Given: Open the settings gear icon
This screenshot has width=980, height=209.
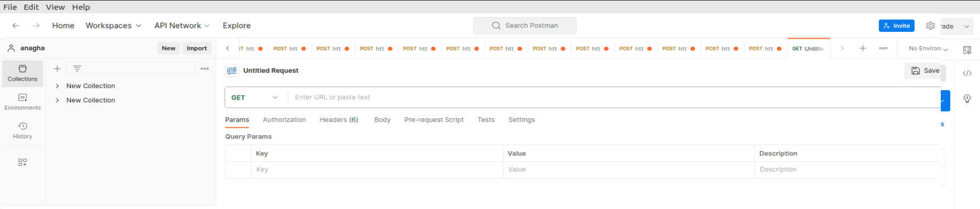Looking at the screenshot, I should pos(930,25).
